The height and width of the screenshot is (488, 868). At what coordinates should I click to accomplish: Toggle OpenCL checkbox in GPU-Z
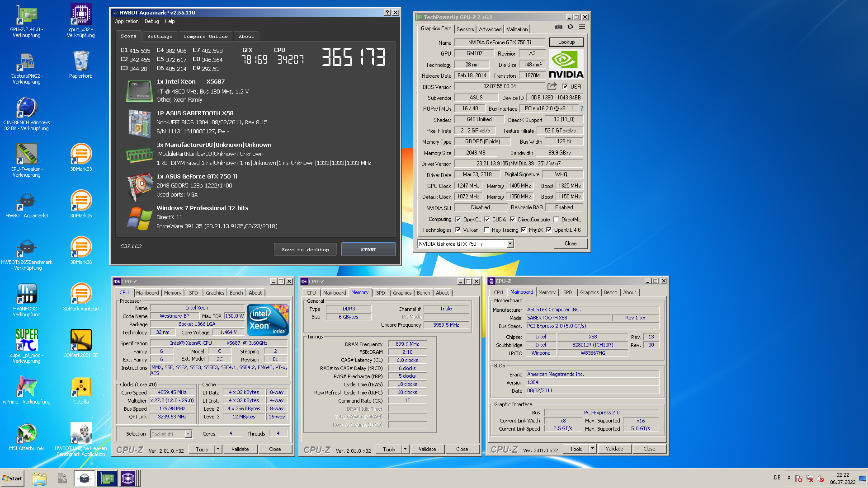click(458, 220)
